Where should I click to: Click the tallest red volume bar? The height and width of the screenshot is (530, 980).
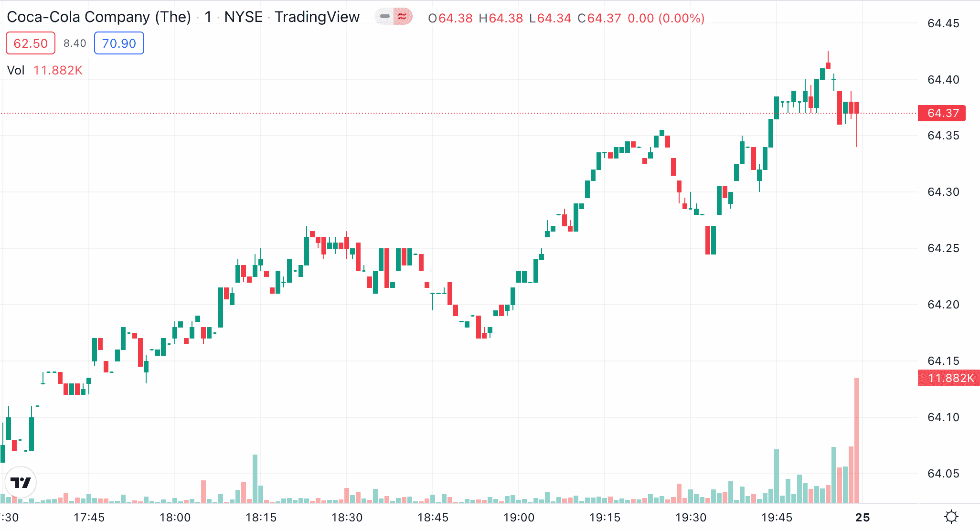click(x=857, y=440)
